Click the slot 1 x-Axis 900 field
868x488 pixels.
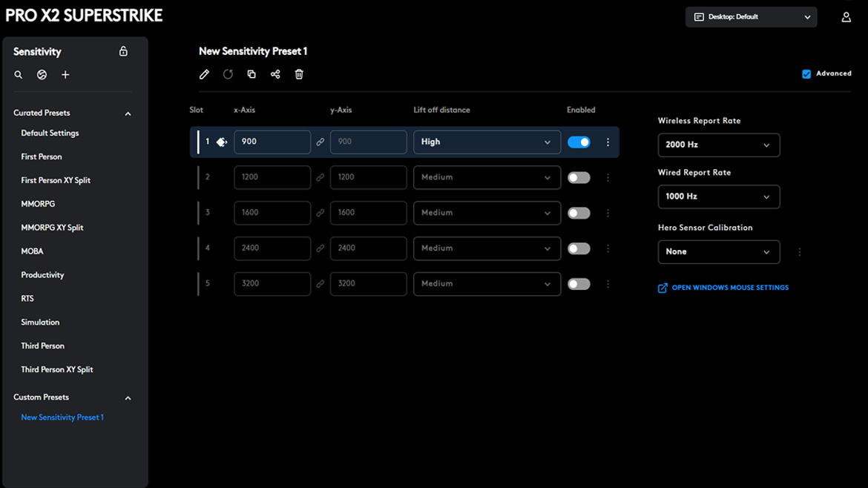(272, 142)
